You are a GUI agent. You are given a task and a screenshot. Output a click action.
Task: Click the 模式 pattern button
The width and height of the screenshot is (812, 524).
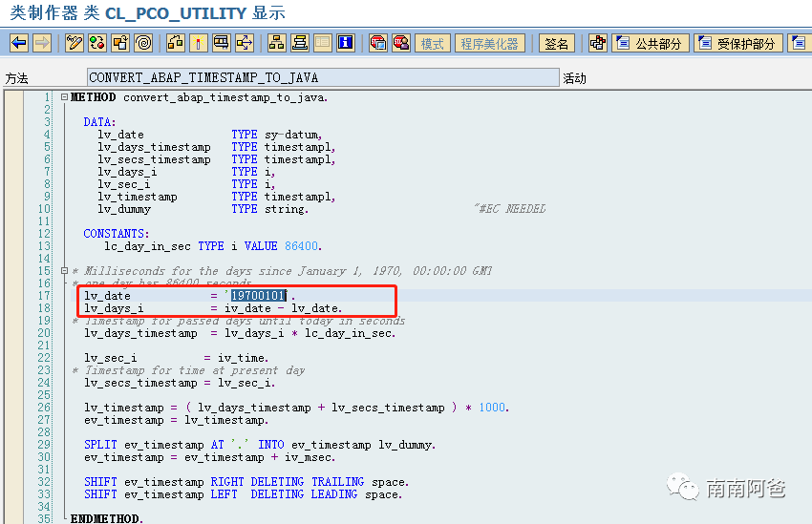433,44
